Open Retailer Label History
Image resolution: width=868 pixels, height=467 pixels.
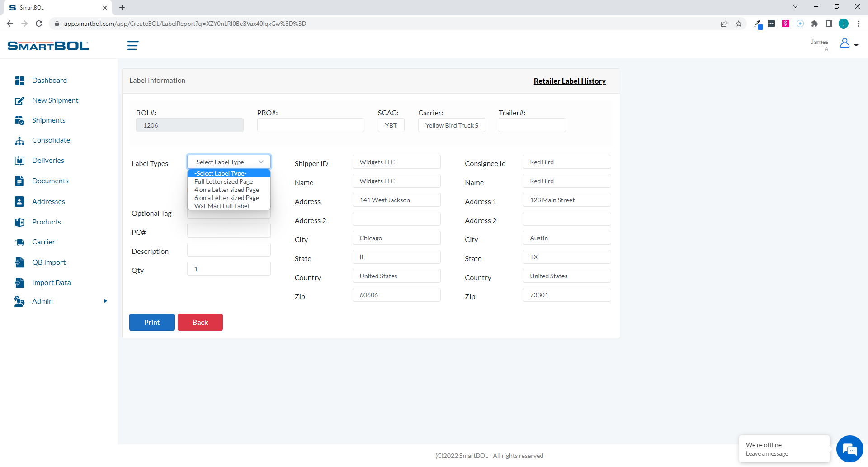pos(570,81)
